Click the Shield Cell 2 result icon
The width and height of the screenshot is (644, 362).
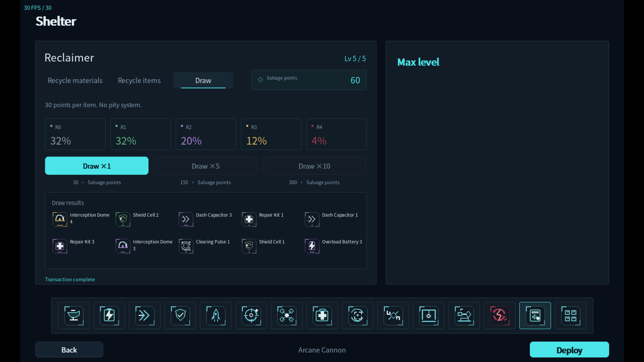(x=123, y=219)
